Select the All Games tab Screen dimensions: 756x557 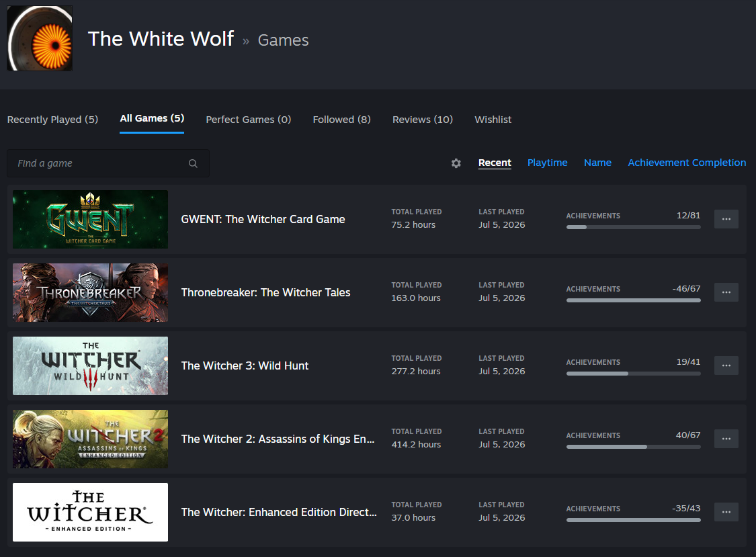point(152,119)
